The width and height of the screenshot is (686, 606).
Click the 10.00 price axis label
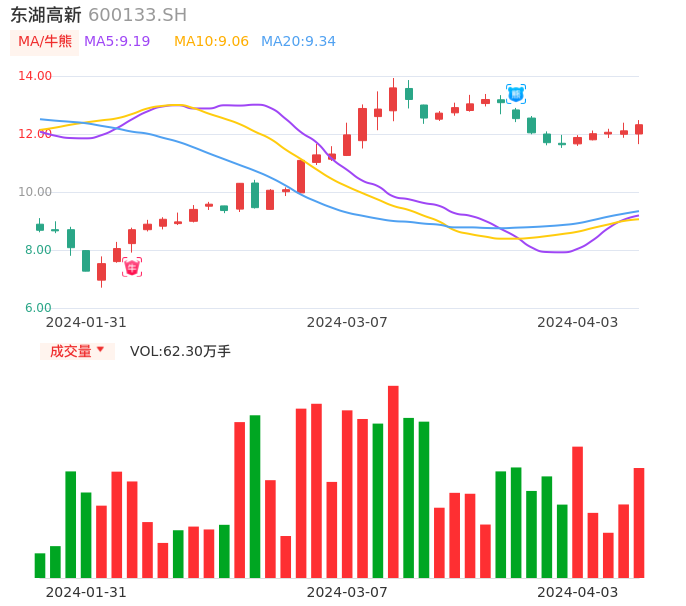pos(35,192)
